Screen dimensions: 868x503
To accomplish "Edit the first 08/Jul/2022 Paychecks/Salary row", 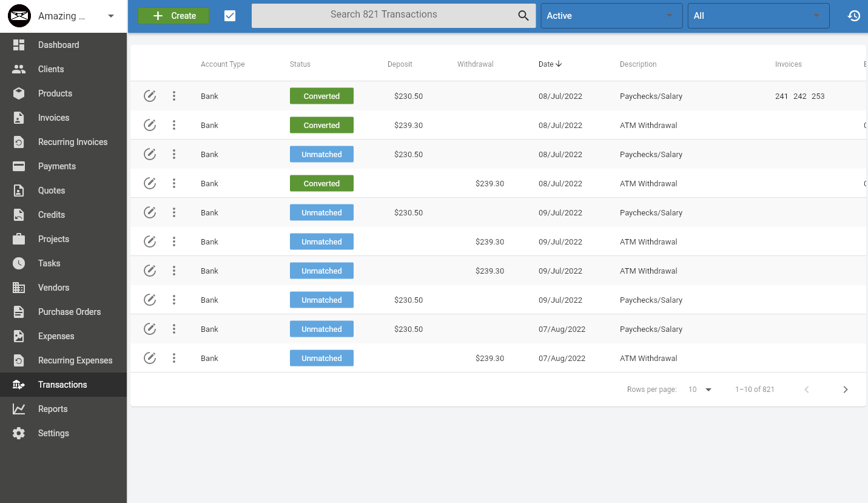I will pos(150,96).
